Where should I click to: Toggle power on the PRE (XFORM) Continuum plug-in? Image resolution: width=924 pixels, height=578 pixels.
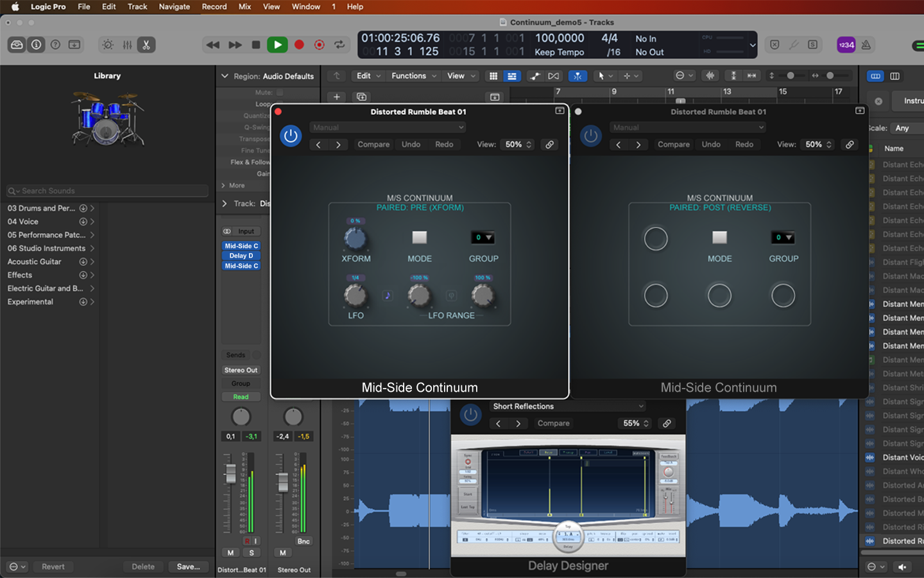291,136
